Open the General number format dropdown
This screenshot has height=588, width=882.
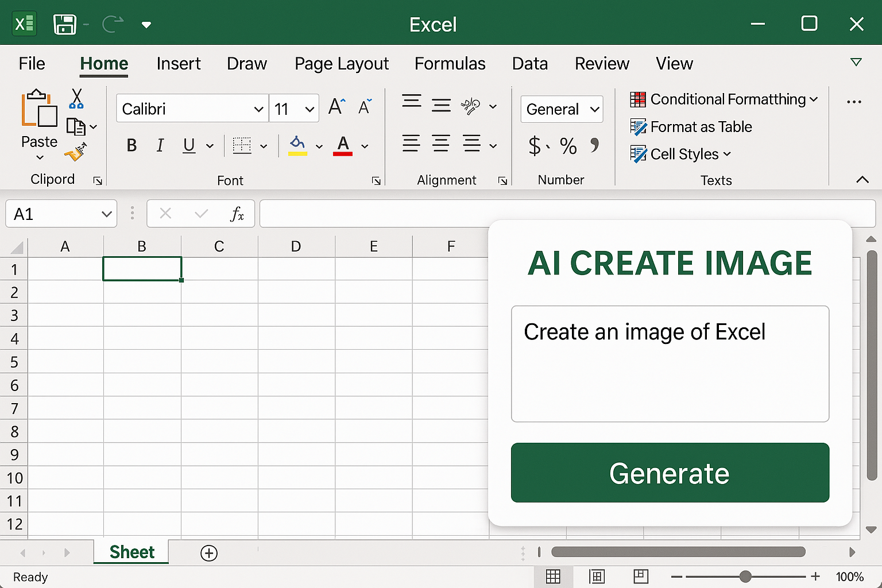pyautogui.click(x=594, y=109)
